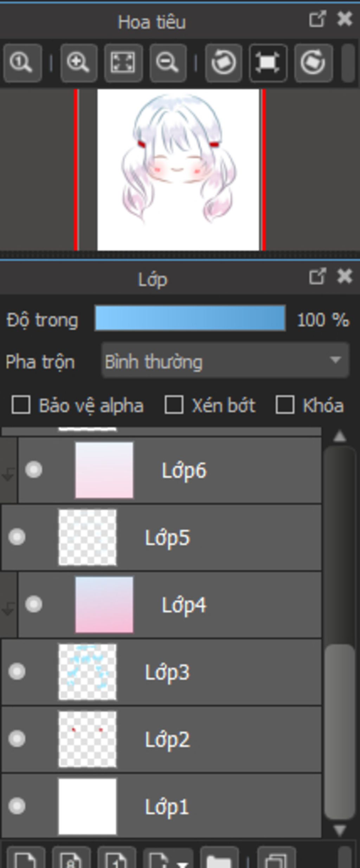The width and height of the screenshot is (360, 868).
Task: Enable the Khóa checkbox
Action: 285,405
